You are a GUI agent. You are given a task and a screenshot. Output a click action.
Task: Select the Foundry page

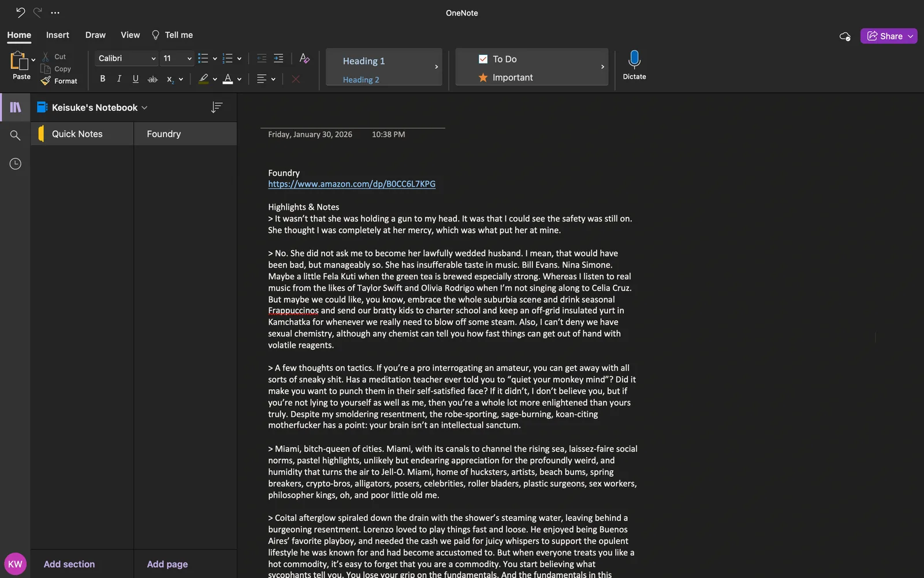[185, 134]
